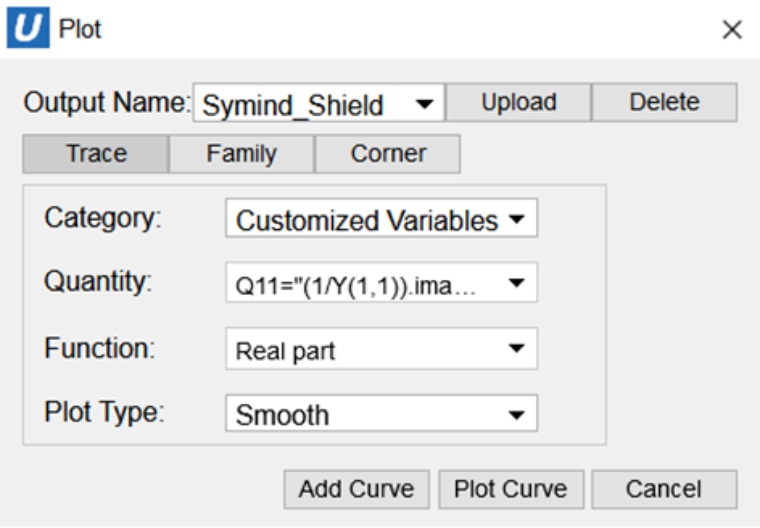This screenshot has width=760, height=528.
Task: Switch to the Trace tab
Action: point(96,154)
